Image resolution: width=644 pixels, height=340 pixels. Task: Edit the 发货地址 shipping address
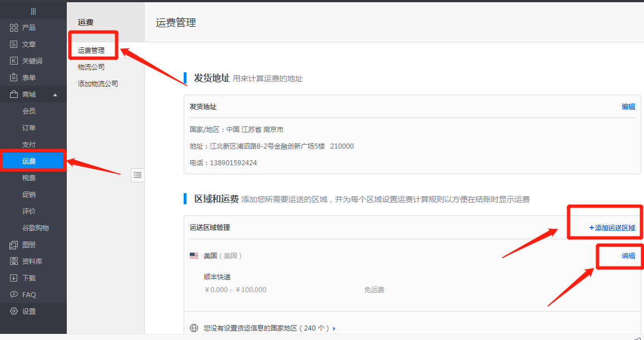click(628, 107)
